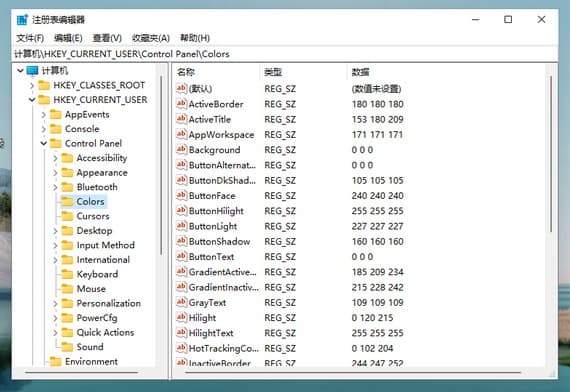Collapse the Control Panel tree node

44,144
